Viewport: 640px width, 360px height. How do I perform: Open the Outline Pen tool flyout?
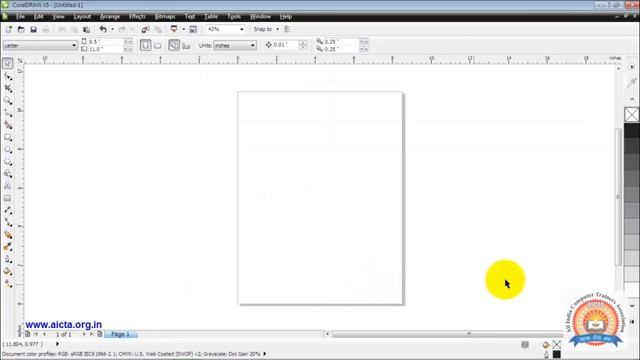[7, 259]
